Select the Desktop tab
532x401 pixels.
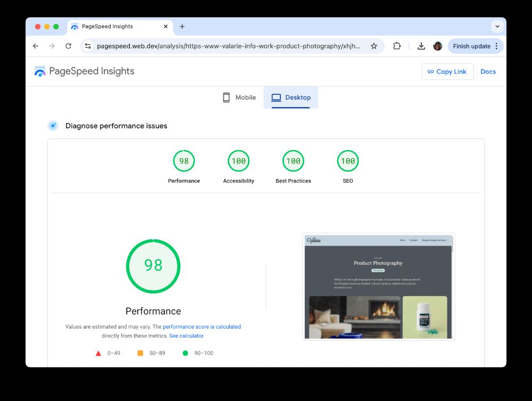coord(291,97)
